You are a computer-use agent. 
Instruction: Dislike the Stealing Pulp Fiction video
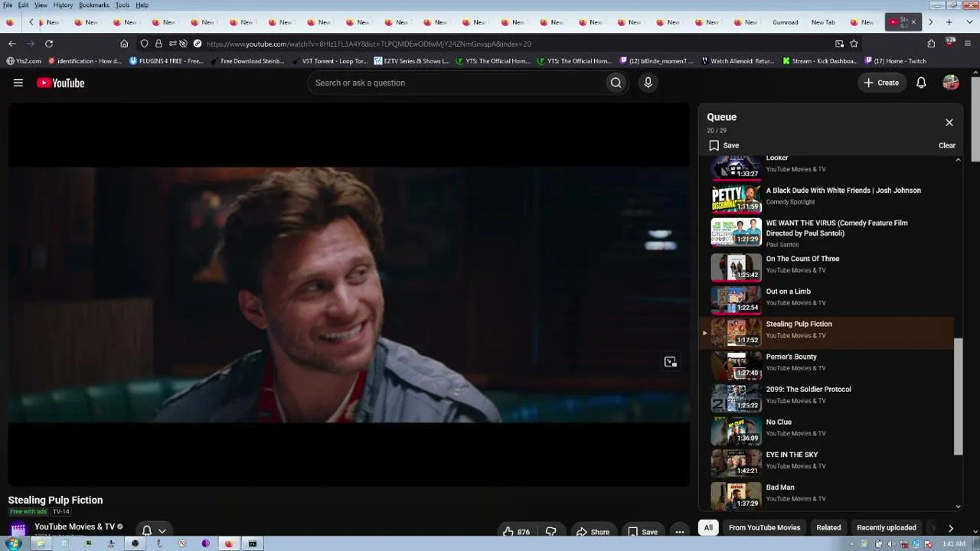(x=550, y=531)
